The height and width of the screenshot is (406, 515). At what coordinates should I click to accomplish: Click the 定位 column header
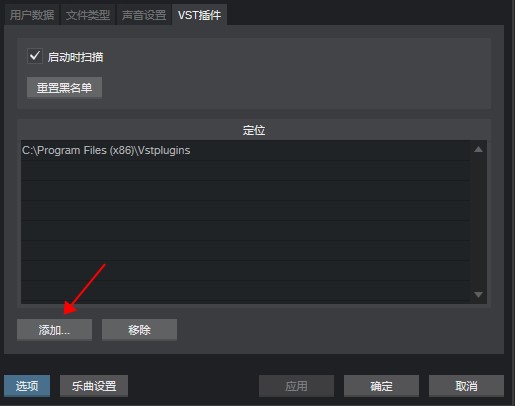coord(254,130)
